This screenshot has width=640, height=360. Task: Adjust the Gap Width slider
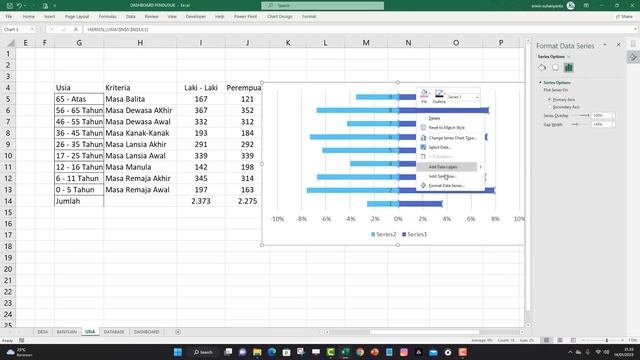(x=580, y=124)
